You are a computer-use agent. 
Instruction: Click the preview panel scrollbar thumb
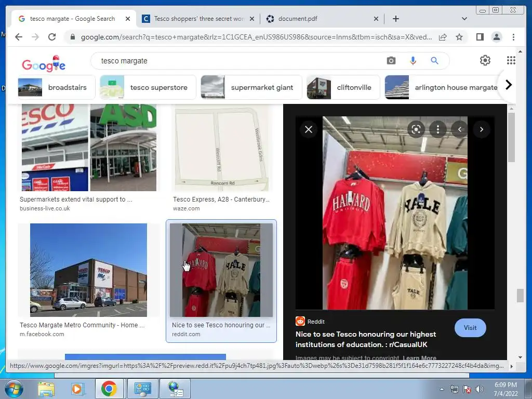[x=511, y=137]
